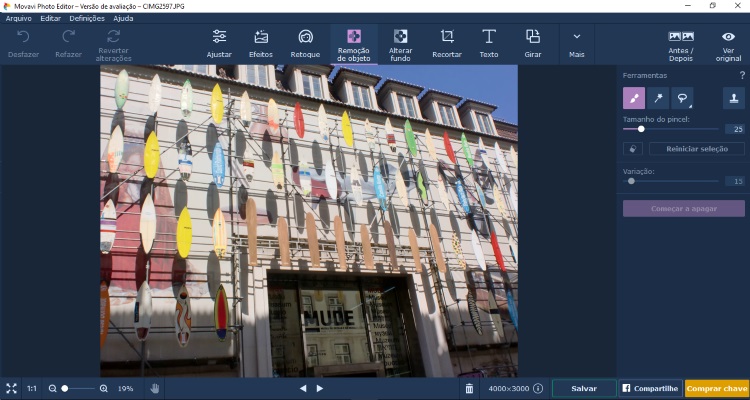Screen dimensions: 750x400
Task: Click the Reiniciar seleção button
Action: tap(696, 149)
